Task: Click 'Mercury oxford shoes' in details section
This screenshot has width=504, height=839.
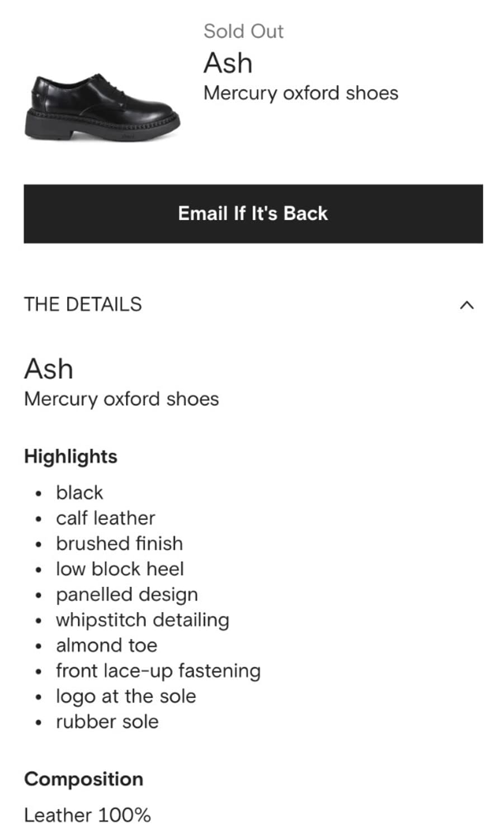Action: pyautogui.click(x=121, y=398)
